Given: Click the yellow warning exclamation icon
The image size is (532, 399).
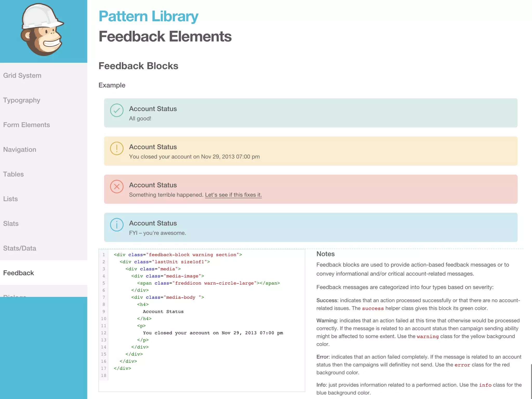Looking at the screenshot, I should click(x=117, y=149).
